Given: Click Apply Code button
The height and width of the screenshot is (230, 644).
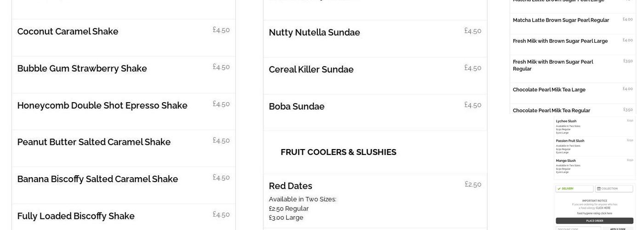Looking at the screenshot, I should [x=617, y=229].
